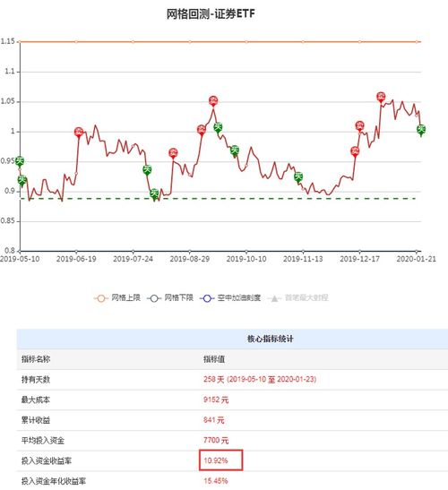Click the annualized return value 15.45%

(x=216, y=481)
